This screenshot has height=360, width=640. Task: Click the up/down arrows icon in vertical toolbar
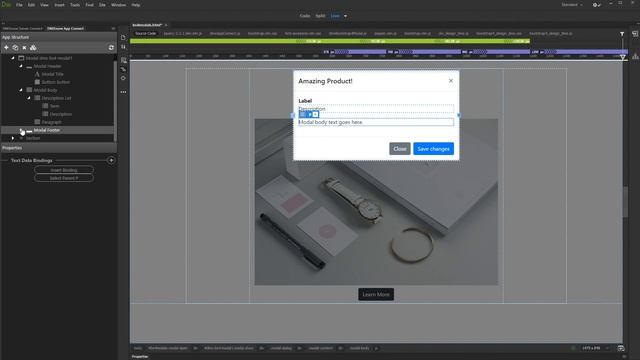pyautogui.click(x=123, y=47)
